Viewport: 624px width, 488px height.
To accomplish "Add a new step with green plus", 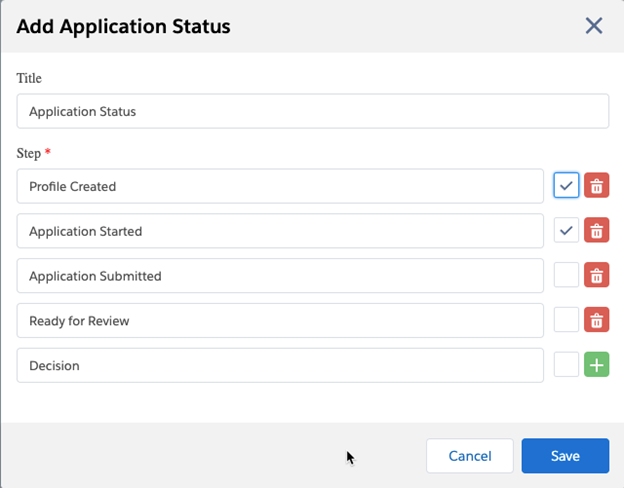I will [x=596, y=365].
